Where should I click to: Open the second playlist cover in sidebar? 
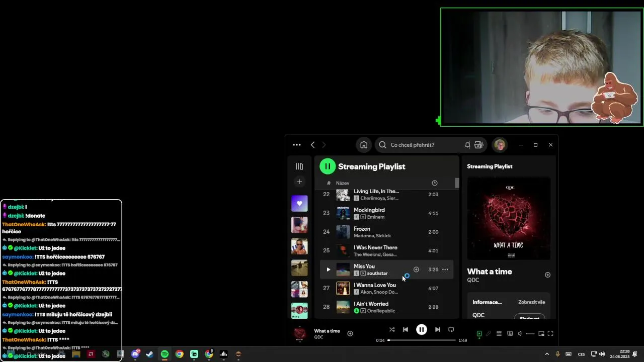(x=299, y=225)
